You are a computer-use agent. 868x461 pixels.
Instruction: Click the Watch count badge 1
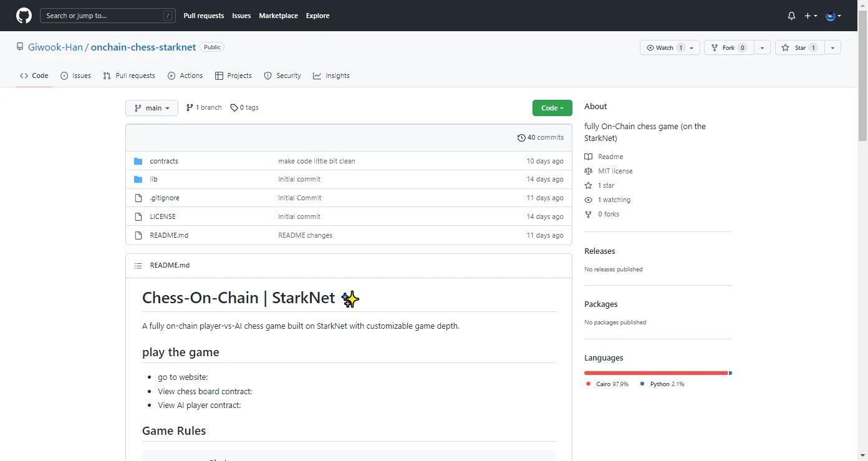(681, 48)
